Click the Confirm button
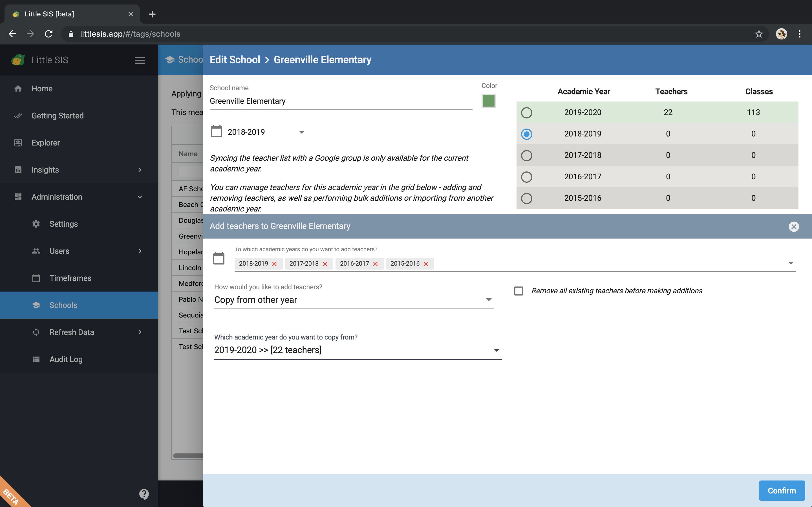The image size is (812, 507). 782,491
